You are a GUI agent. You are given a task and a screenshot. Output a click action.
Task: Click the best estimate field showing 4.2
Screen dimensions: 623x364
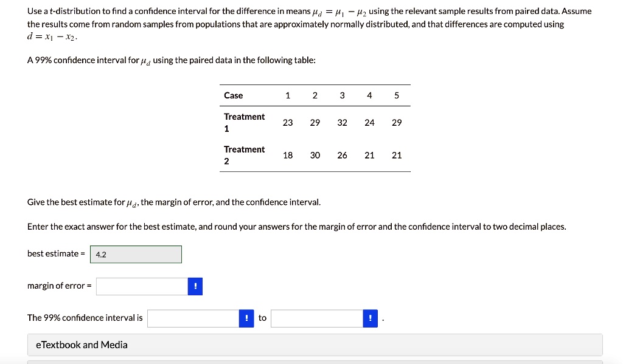135,254
